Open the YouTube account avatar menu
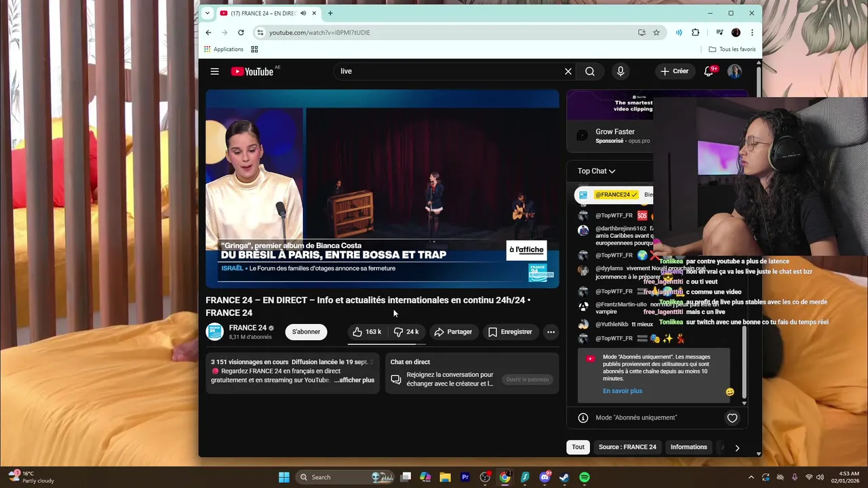The width and height of the screenshot is (868, 488). (734, 71)
